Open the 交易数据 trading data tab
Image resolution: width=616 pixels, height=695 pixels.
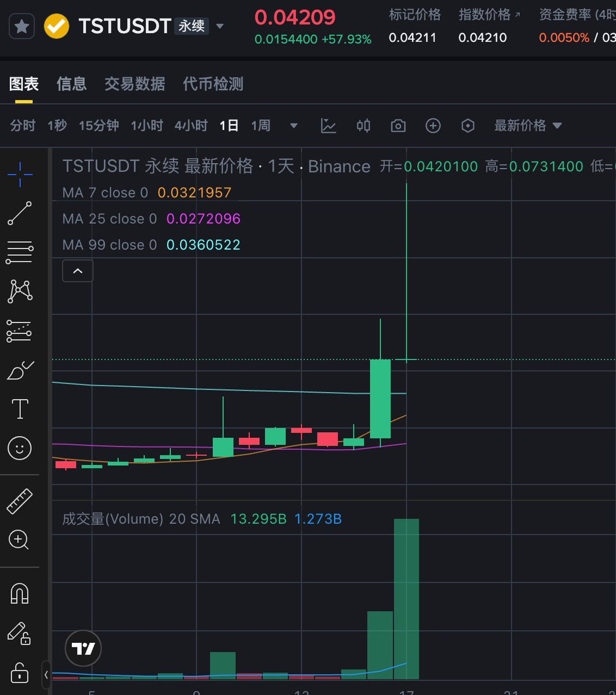pyautogui.click(x=134, y=85)
